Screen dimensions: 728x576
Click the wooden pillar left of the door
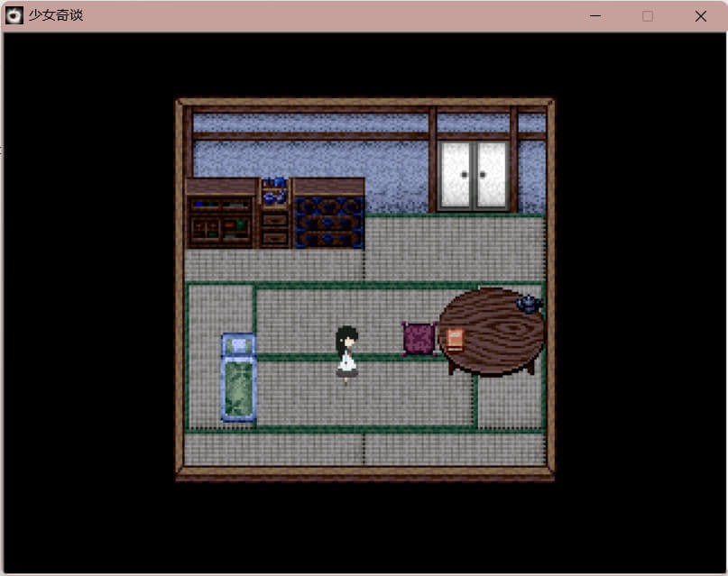[432, 162]
